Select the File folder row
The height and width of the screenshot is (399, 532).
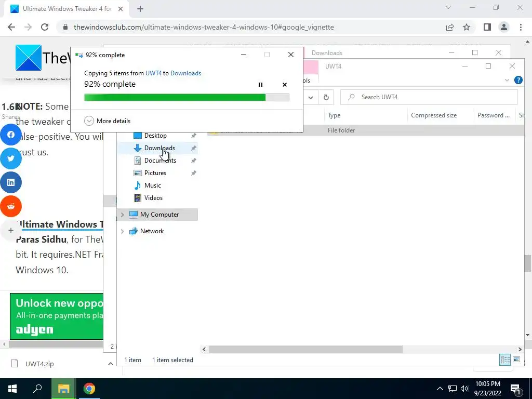(x=366, y=130)
